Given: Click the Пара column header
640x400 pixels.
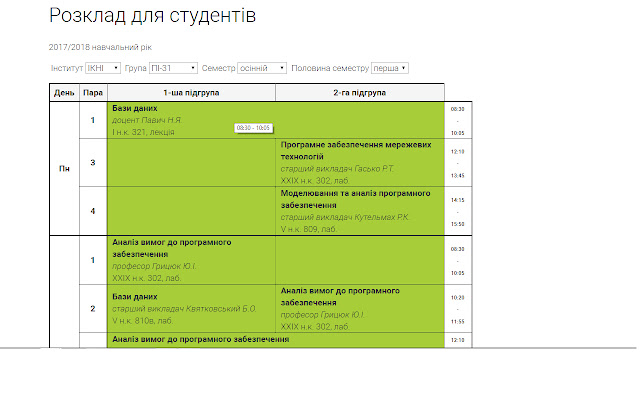Looking at the screenshot, I should click(93, 93).
